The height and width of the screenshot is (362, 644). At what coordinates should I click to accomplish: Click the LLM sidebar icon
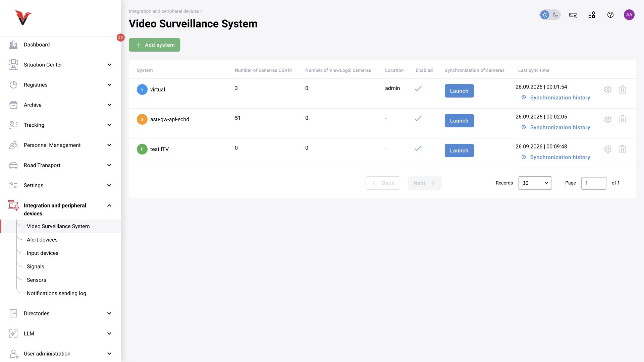[x=13, y=334]
